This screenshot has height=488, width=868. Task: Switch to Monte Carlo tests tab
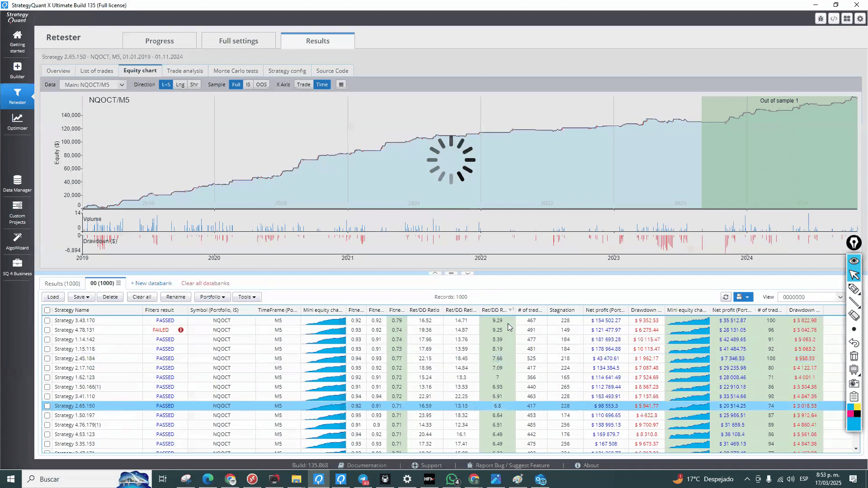236,71
